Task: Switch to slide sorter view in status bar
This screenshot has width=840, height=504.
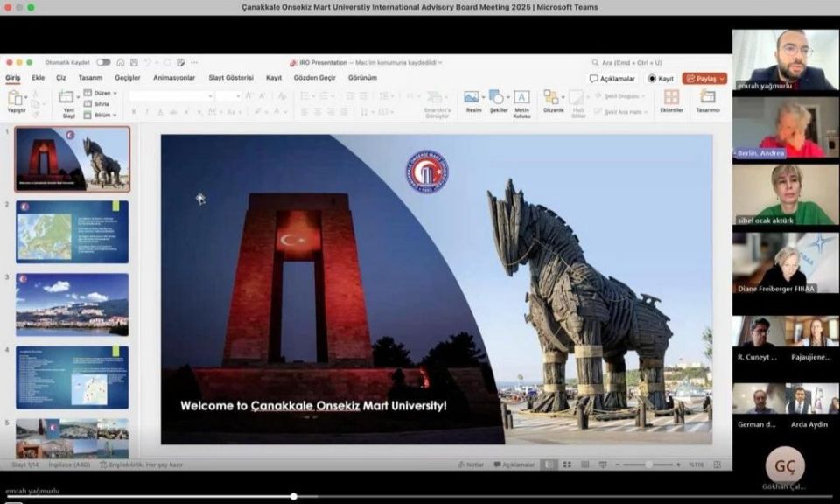Action: [566, 465]
